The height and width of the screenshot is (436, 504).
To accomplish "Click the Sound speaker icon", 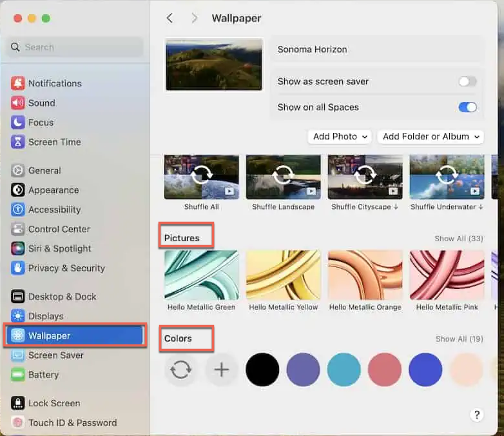I will pyautogui.click(x=17, y=103).
